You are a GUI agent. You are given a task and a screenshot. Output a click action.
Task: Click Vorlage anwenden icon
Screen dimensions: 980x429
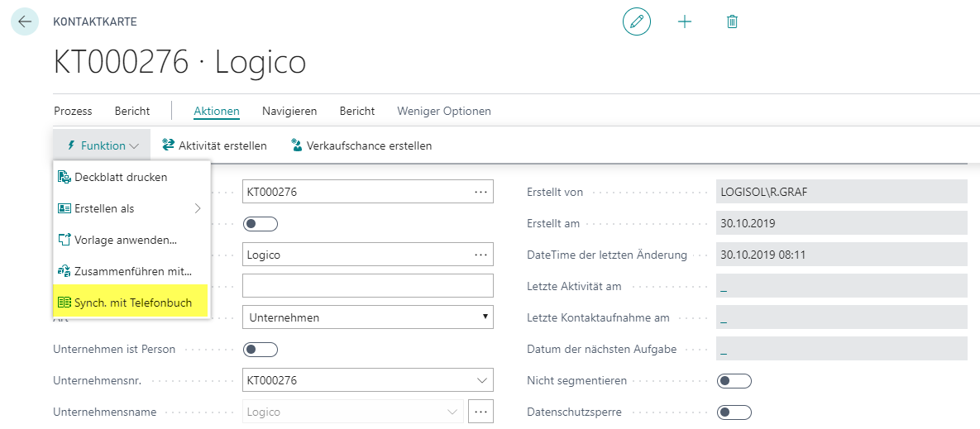coord(65,240)
